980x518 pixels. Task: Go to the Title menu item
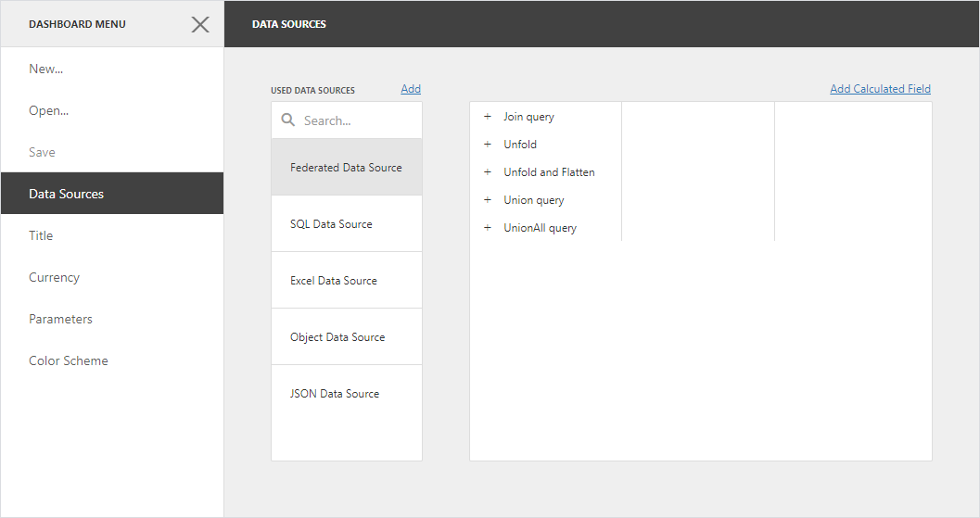pyautogui.click(x=112, y=235)
